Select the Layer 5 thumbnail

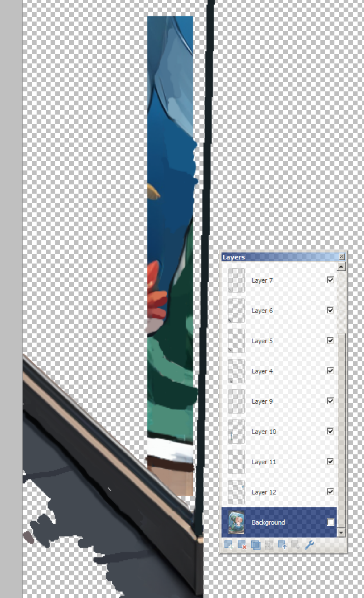(236, 340)
